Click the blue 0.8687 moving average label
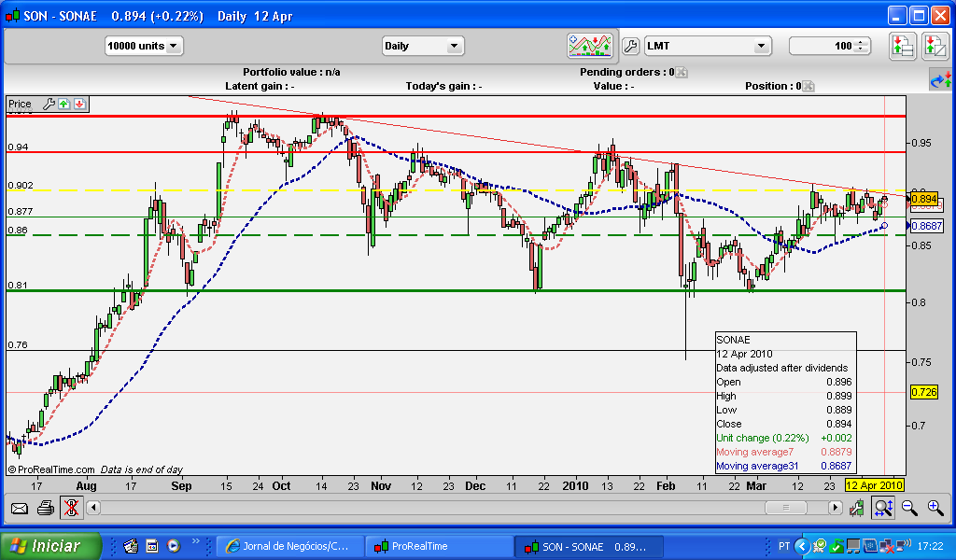Screen dimensions: 956x560 [x=926, y=226]
